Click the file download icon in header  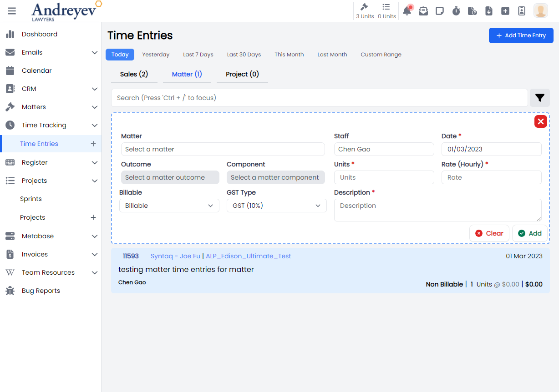tap(489, 11)
